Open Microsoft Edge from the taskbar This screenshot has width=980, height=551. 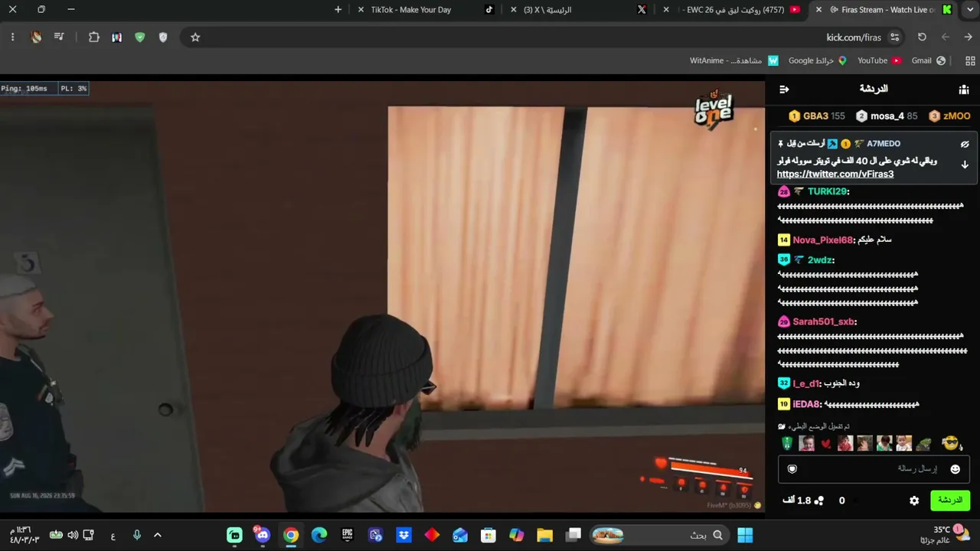pyautogui.click(x=318, y=535)
